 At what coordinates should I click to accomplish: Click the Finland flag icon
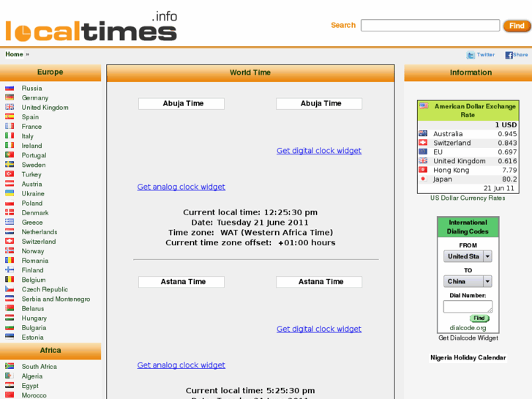(10, 269)
